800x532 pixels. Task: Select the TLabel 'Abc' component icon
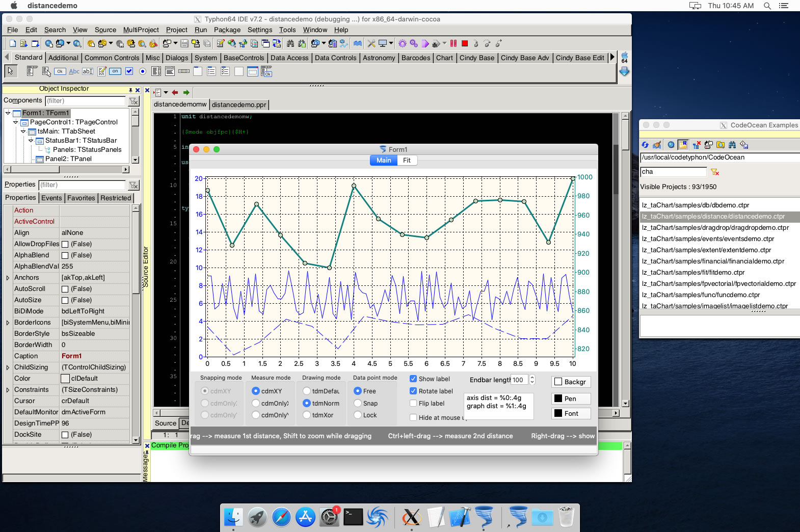click(x=74, y=71)
